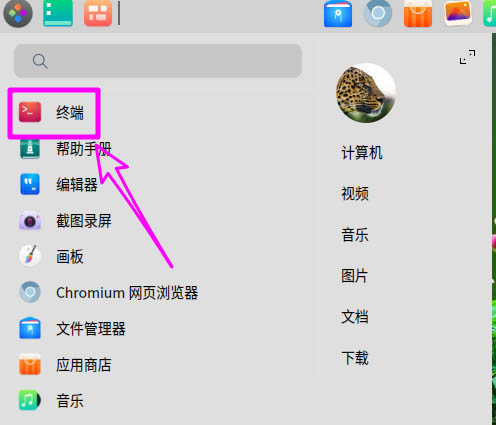
Task: Click the leopard user avatar
Action: [x=366, y=93]
